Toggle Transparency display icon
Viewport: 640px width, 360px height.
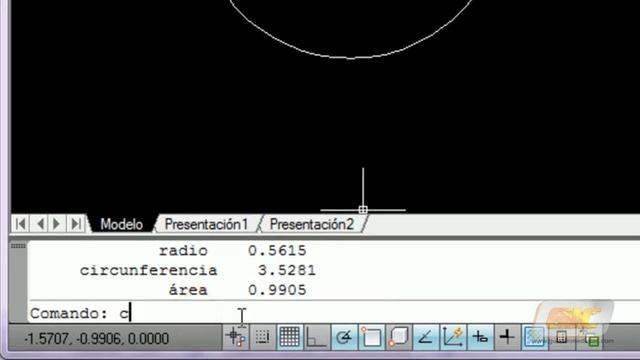point(534,337)
